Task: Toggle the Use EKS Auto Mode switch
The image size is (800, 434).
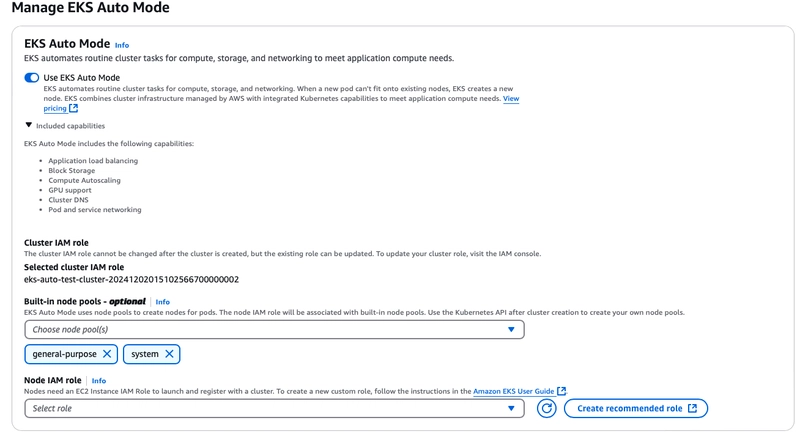Action: tap(32, 78)
